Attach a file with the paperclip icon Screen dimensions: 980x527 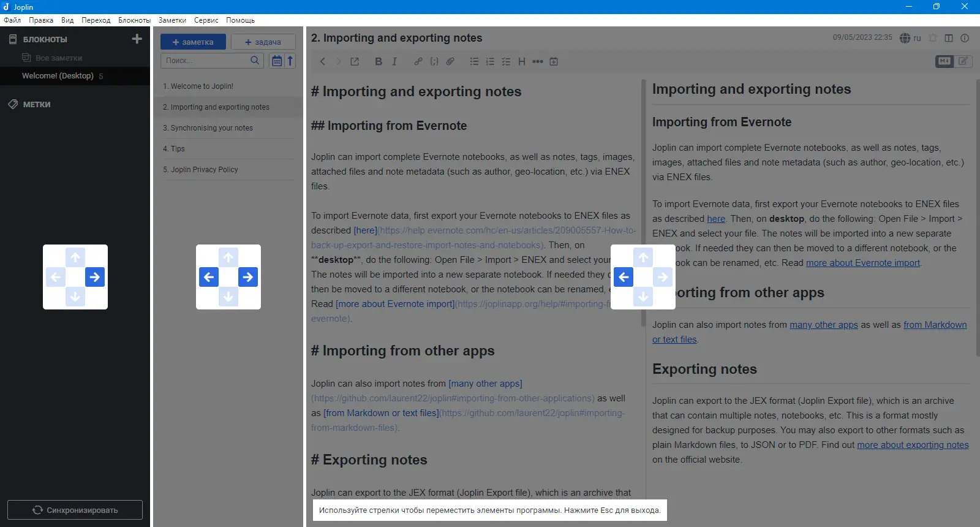(450, 61)
